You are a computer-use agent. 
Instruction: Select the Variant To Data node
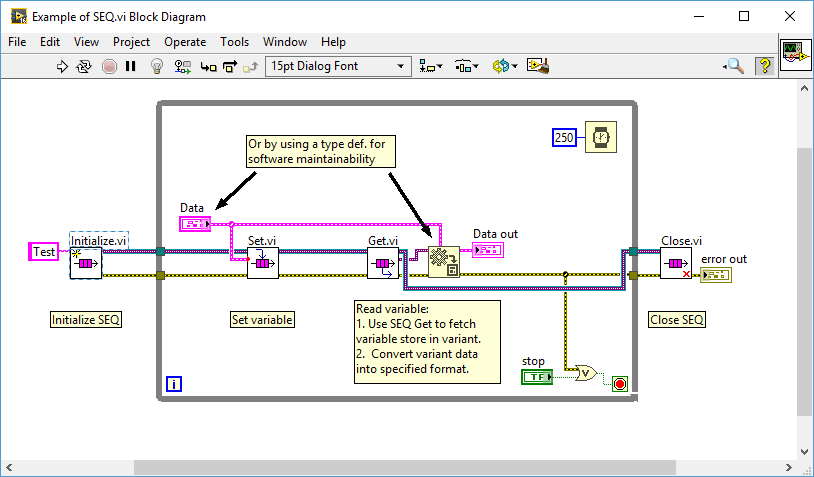point(443,262)
